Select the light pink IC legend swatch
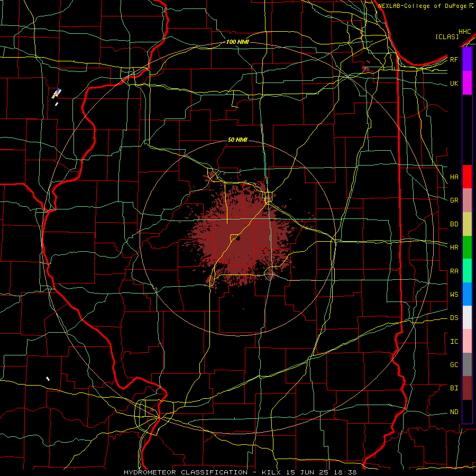The image size is (476, 476). click(467, 341)
